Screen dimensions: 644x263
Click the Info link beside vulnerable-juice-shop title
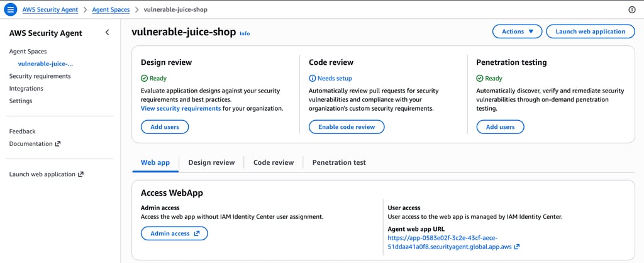click(245, 33)
